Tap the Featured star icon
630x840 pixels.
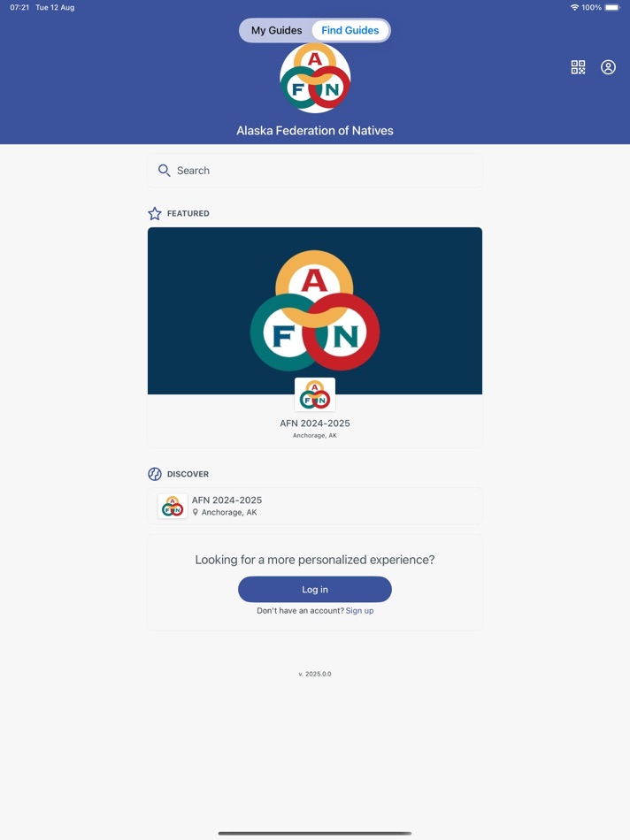click(155, 213)
